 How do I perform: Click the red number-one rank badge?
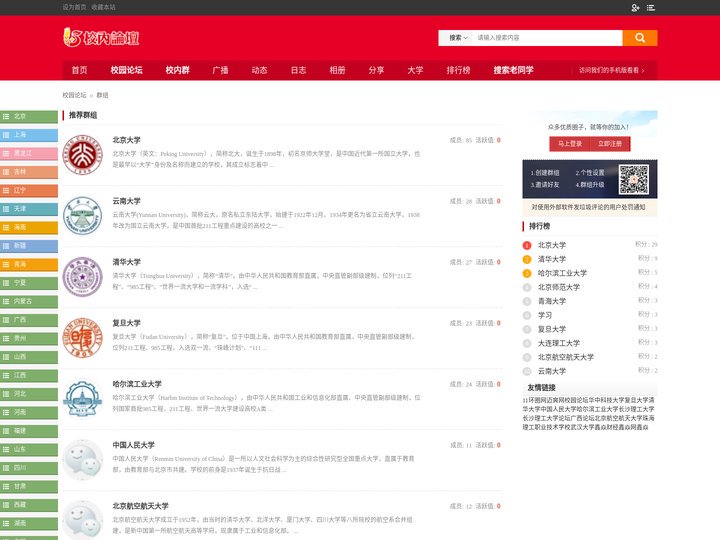pos(527,245)
